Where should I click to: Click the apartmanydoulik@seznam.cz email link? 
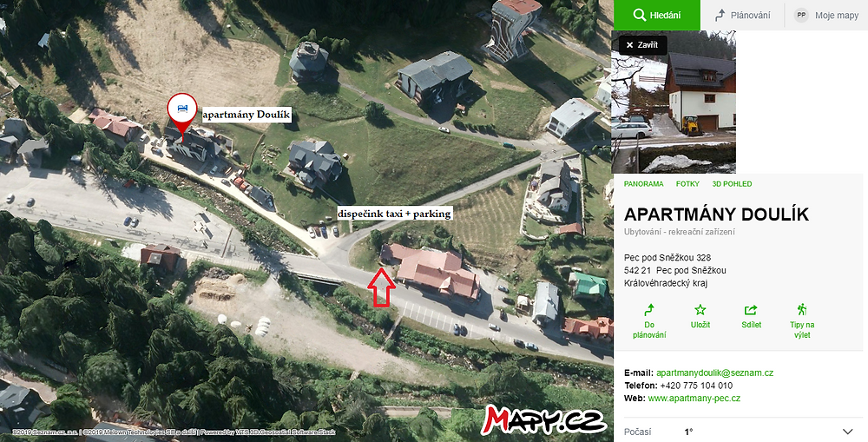[714, 373]
